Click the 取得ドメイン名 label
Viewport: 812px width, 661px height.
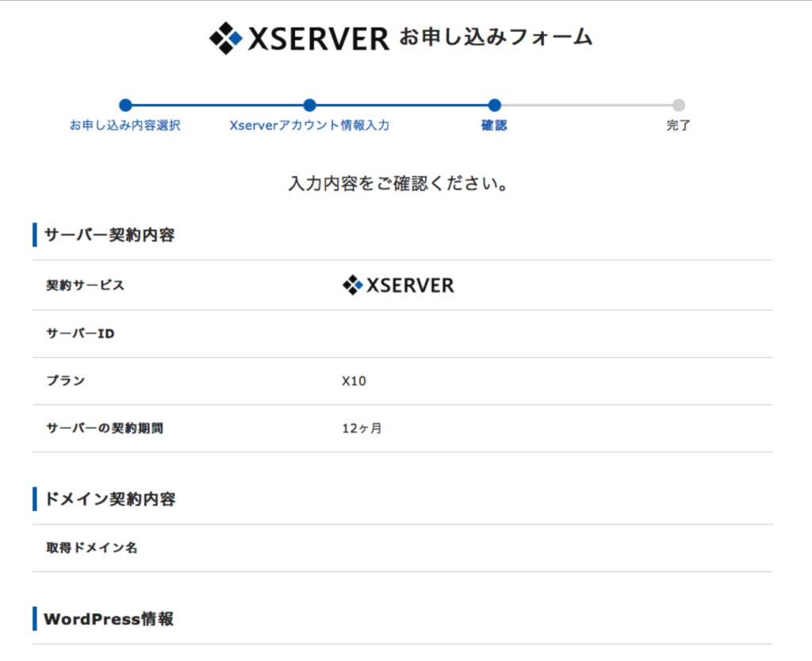(92, 548)
